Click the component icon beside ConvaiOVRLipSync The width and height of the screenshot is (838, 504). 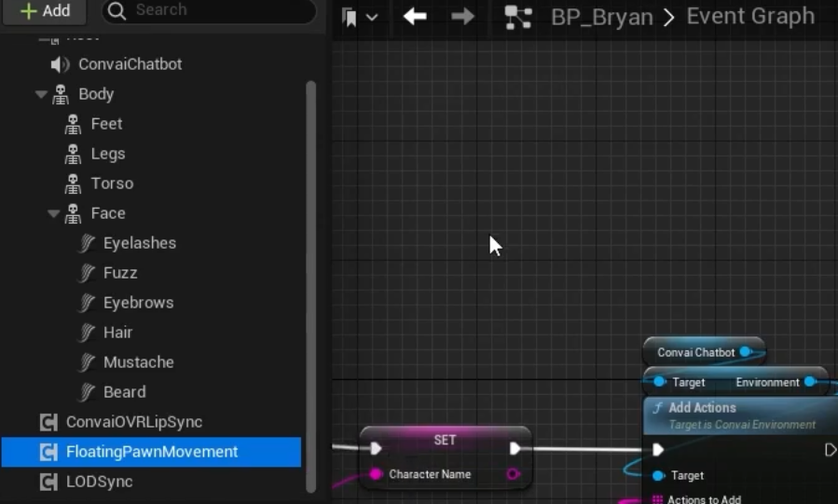[x=48, y=422]
